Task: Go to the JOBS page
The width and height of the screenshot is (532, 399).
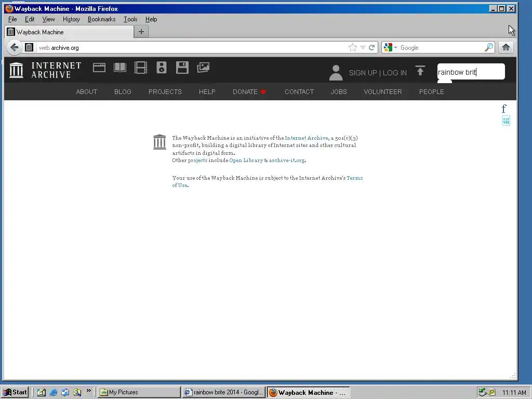Action: 339,91
